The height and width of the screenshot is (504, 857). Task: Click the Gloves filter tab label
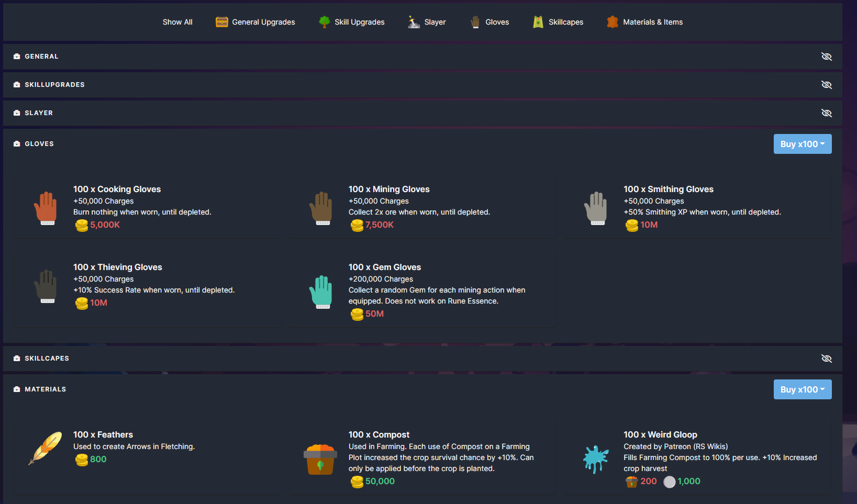(497, 21)
